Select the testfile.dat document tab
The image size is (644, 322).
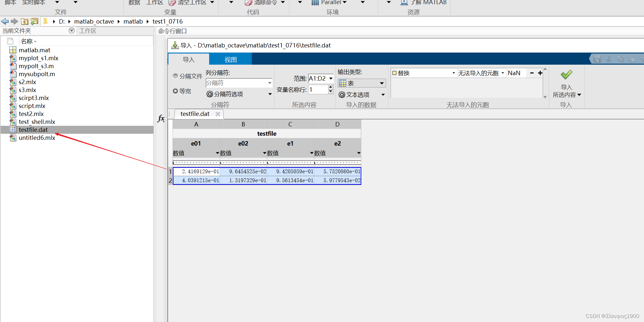click(x=195, y=114)
